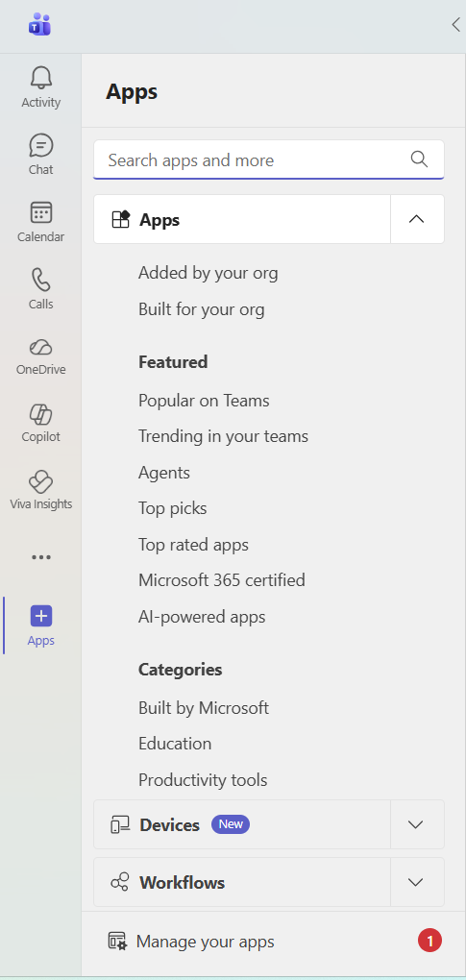The height and width of the screenshot is (980, 466).
Task: Click the Apps header label in the section
Action: 159,220
